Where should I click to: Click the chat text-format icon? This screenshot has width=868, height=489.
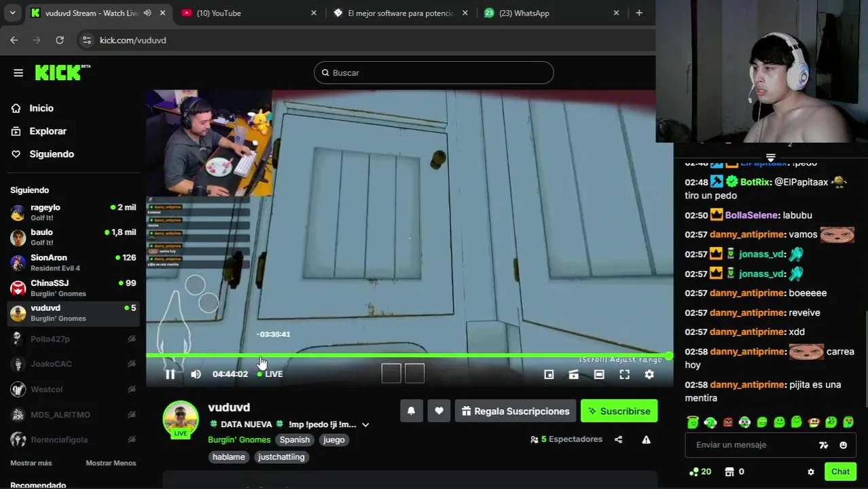coord(824,446)
